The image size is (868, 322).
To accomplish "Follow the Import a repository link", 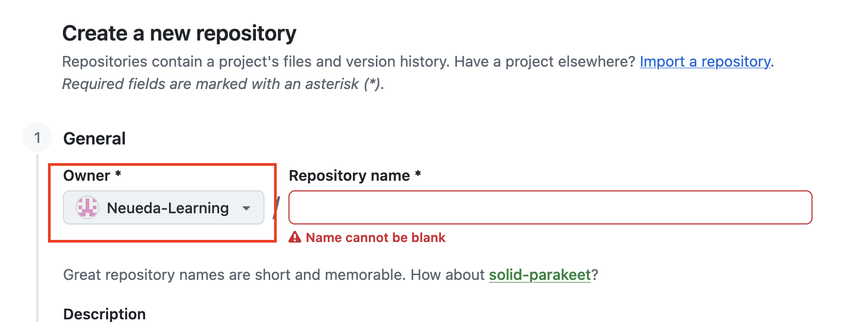I will point(705,62).
